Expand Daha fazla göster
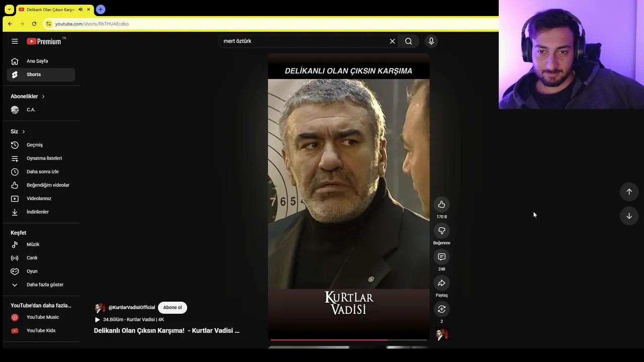This screenshot has height=362, width=644. click(41, 285)
